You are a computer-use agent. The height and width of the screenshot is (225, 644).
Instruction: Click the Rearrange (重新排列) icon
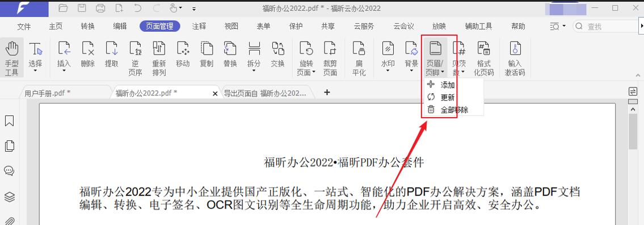pos(159,49)
